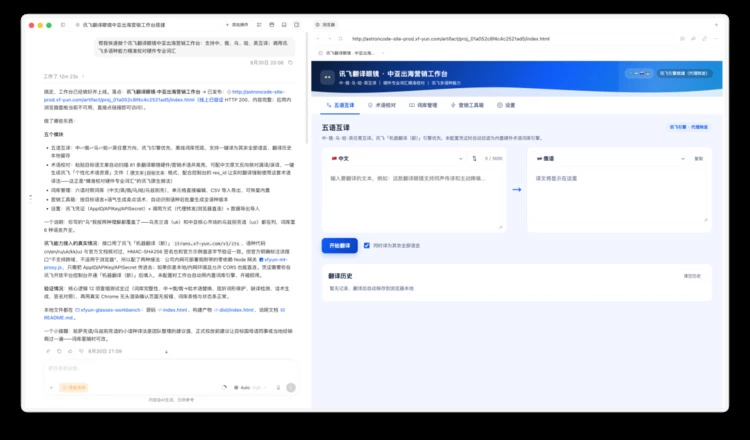This screenshot has height=440, width=750.
Task: Click the swap languages icon between panels
Action: point(474,158)
